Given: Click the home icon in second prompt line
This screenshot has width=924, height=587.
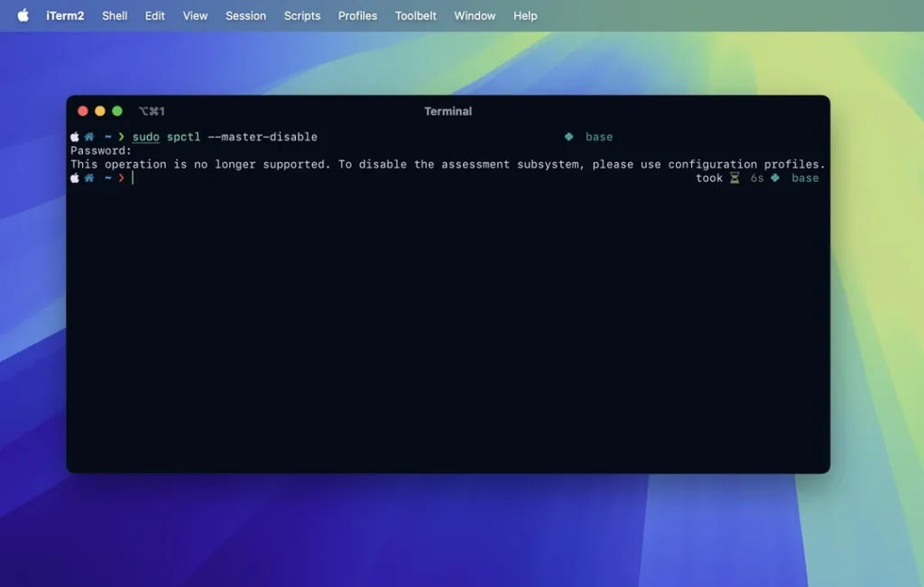Looking at the screenshot, I should 89,178.
